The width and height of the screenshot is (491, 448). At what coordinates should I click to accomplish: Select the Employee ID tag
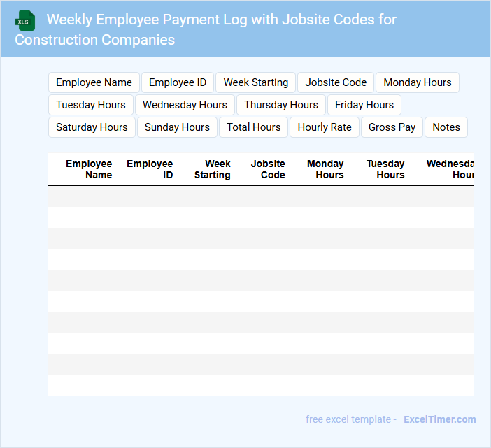tap(178, 82)
